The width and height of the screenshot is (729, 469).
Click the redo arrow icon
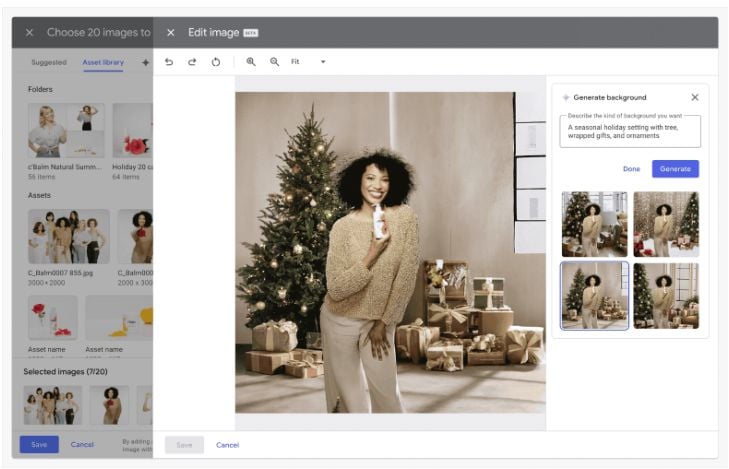[x=192, y=62]
